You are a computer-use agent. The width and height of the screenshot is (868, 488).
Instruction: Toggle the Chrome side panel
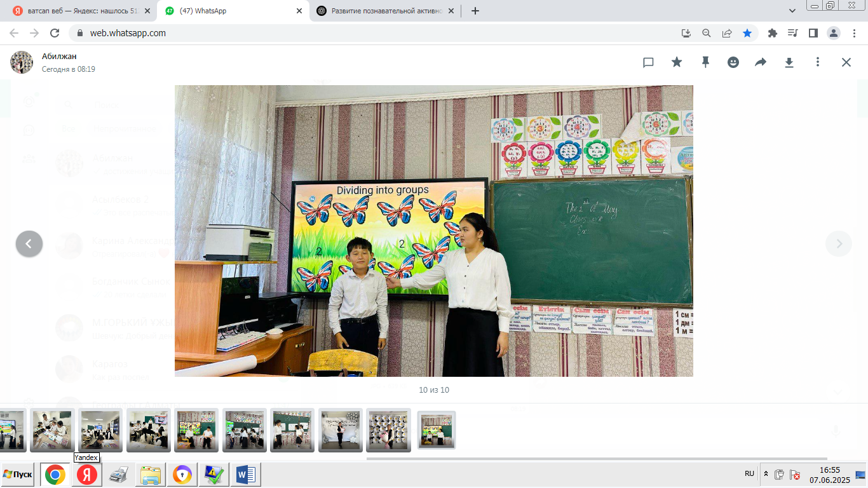[813, 33]
